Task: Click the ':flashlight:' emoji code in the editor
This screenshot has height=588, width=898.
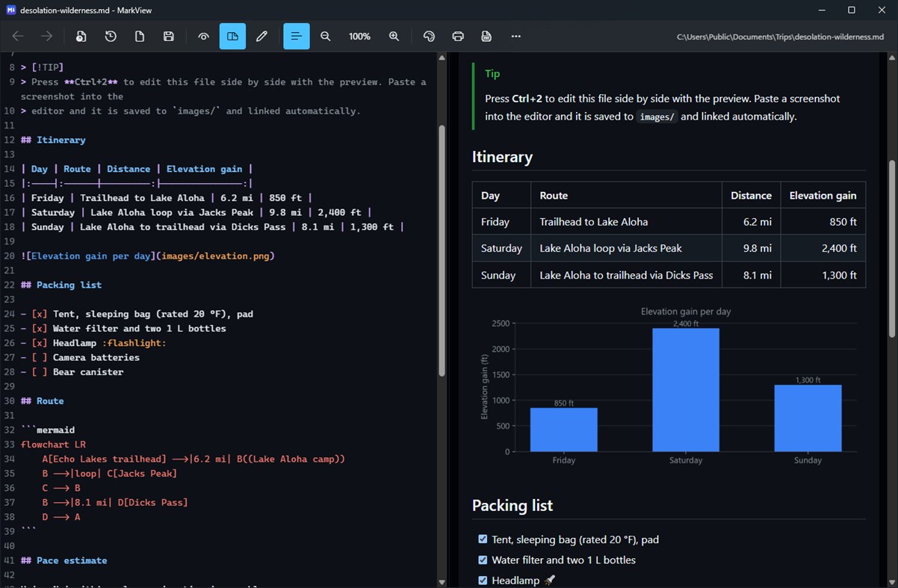Action: click(x=134, y=342)
